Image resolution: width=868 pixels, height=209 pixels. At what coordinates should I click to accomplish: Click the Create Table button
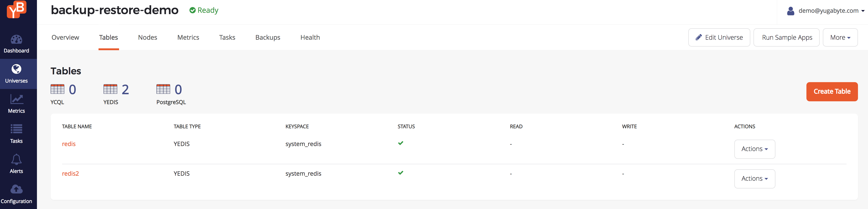[x=832, y=92]
